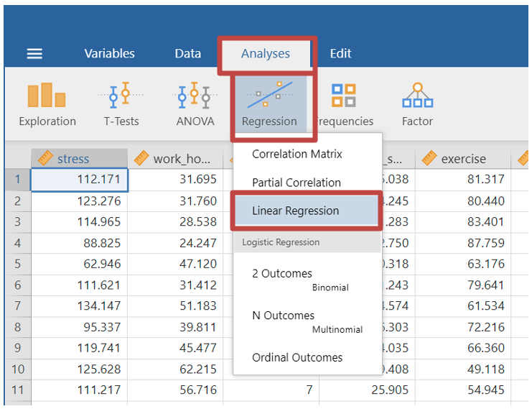Screen dimensions: 532x409
Task: Choose Partial Correlation from the menu
Action: tap(297, 183)
